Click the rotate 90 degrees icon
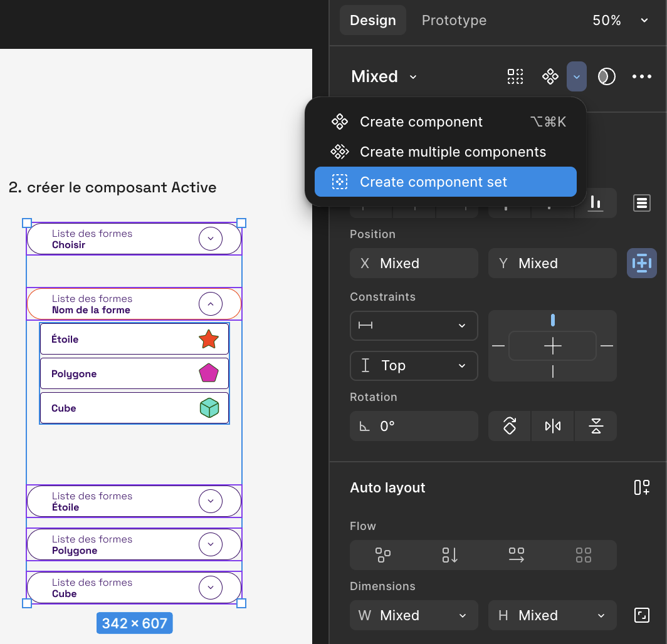The width and height of the screenshot is (667, 644). [x=510, y=426]
